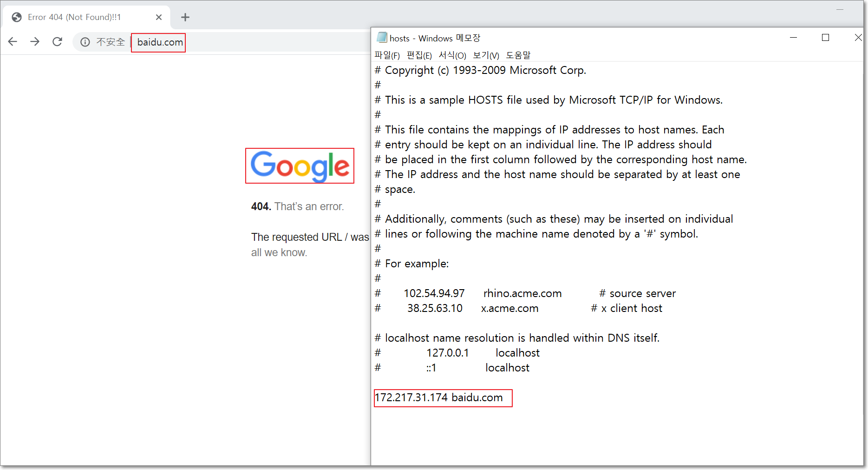Click the '# x client host' comment
Screen dimensions: 868x470
(x=627, y=308)
